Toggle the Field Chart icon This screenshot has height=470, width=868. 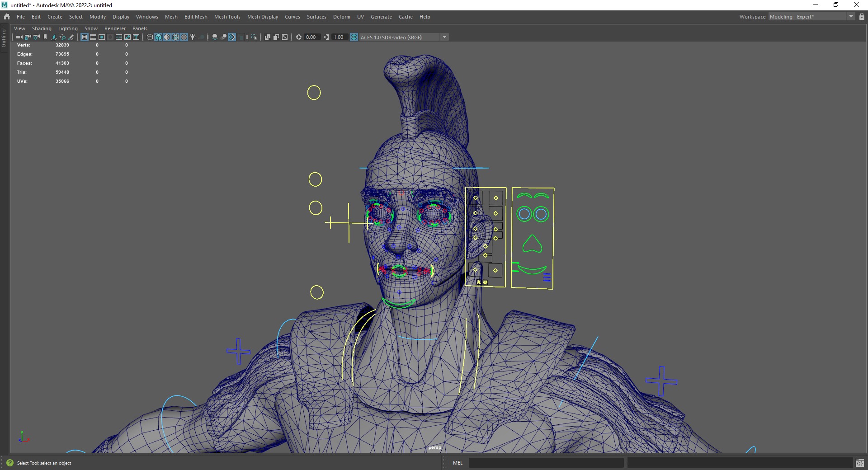click(x=119, y=37)
